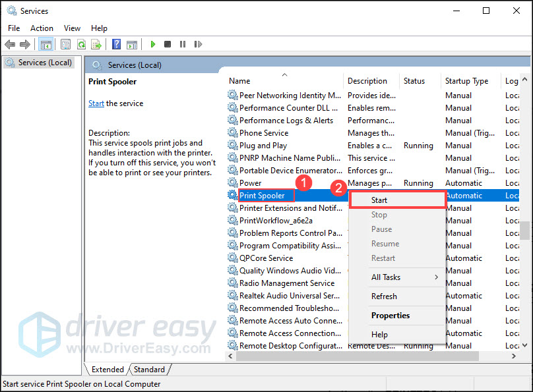Open the Export List toolbar icon

[x=96, y=44]
